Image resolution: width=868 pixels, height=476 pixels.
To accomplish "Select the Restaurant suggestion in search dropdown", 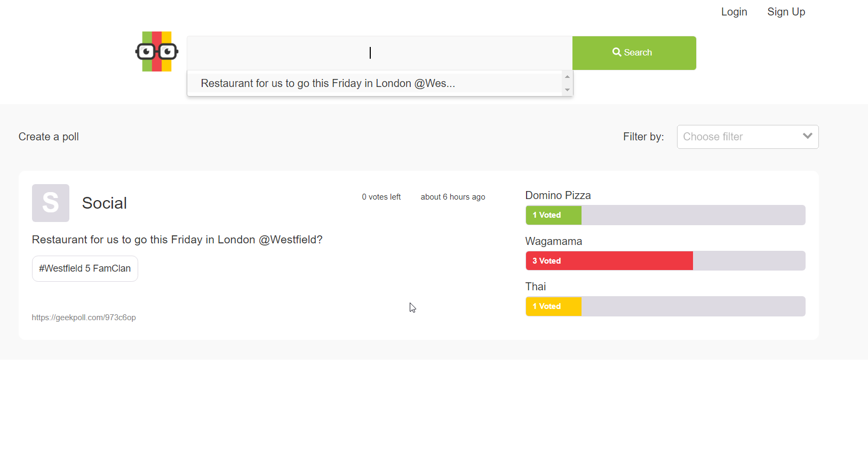I will coord(375,83).
